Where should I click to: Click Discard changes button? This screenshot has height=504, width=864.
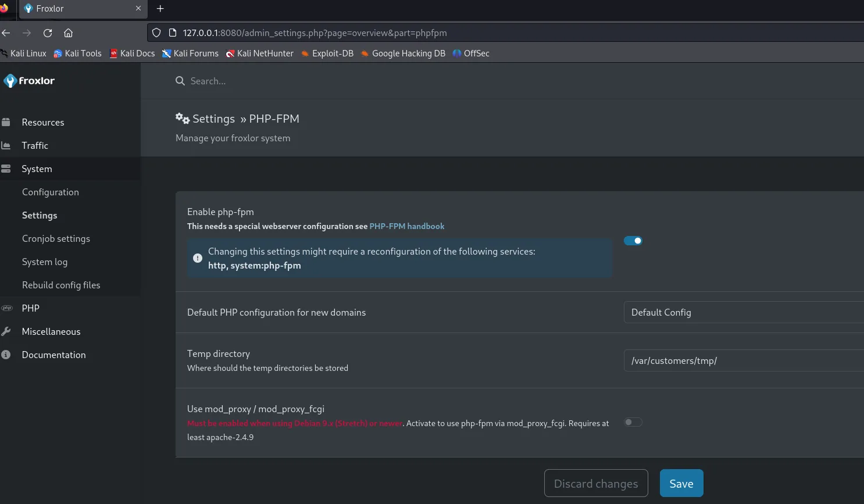coord(596,483)
